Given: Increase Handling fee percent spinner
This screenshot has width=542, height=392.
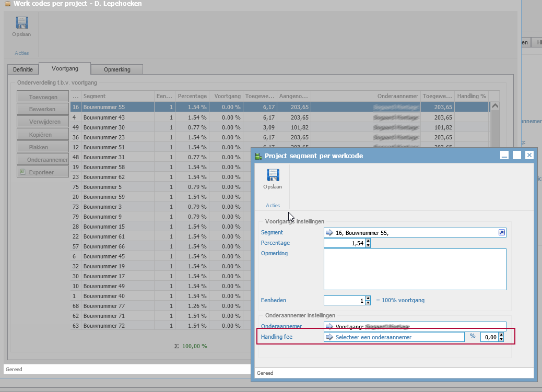Looking at the screenshot, I should (501, 335).
